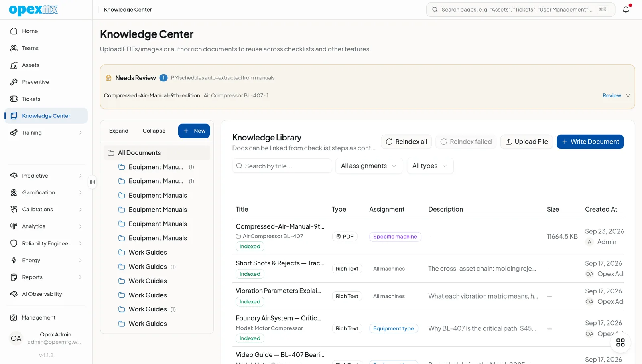Click the Energy sidebar icon

14,260
